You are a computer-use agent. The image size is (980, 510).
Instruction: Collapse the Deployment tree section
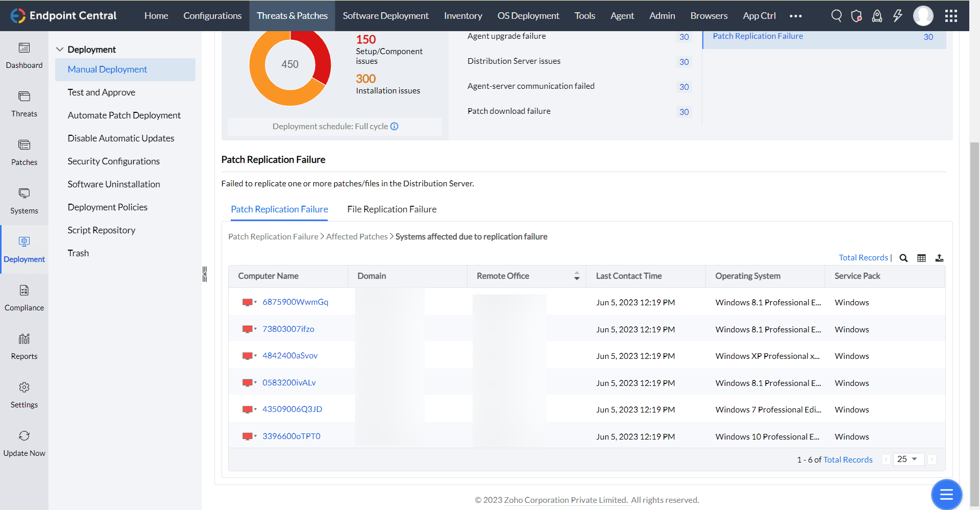(60, 50)
